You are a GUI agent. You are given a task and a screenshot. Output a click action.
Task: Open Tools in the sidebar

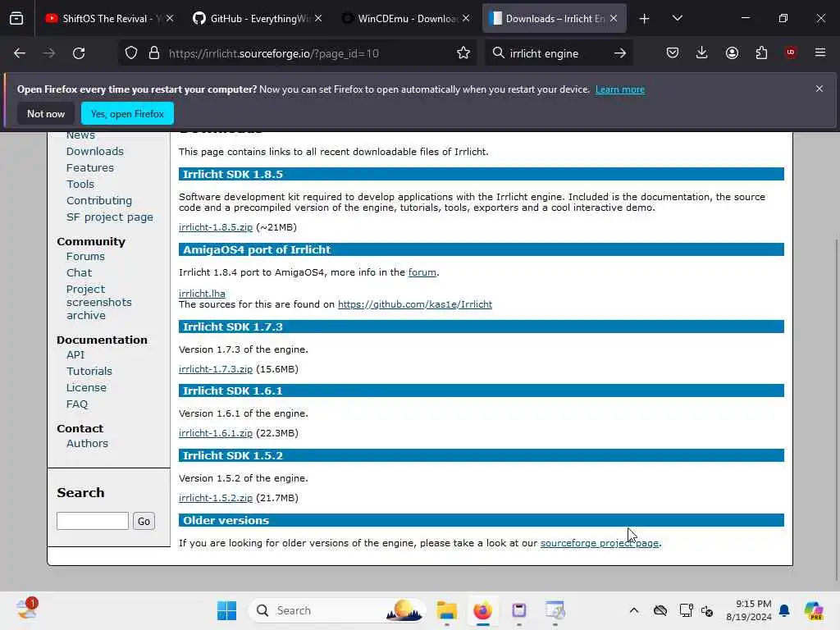(x=80, y=185)
